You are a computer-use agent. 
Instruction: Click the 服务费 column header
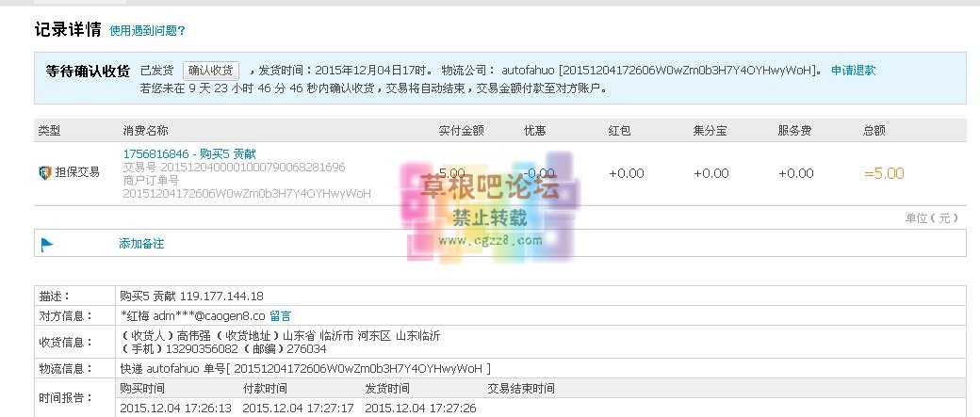(795, 131)
